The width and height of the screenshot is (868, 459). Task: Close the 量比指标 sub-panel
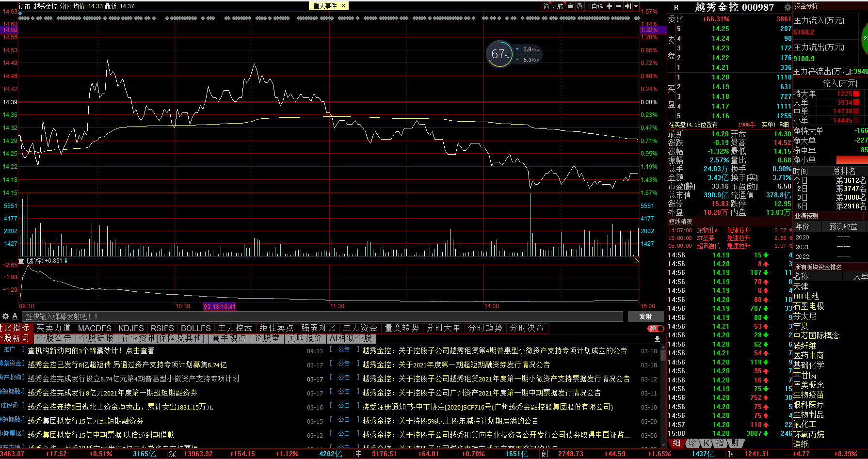click(x=636, y=260)
